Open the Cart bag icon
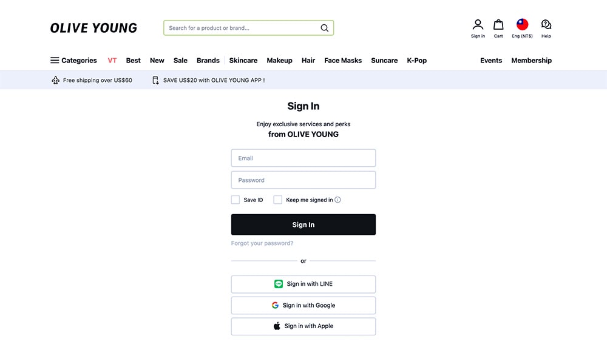Viewport: 607px width, 364px height. [x=498, y=25]
